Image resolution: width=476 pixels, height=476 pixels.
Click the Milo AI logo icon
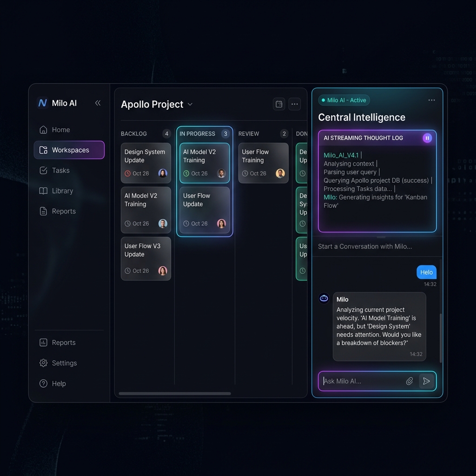42,103
